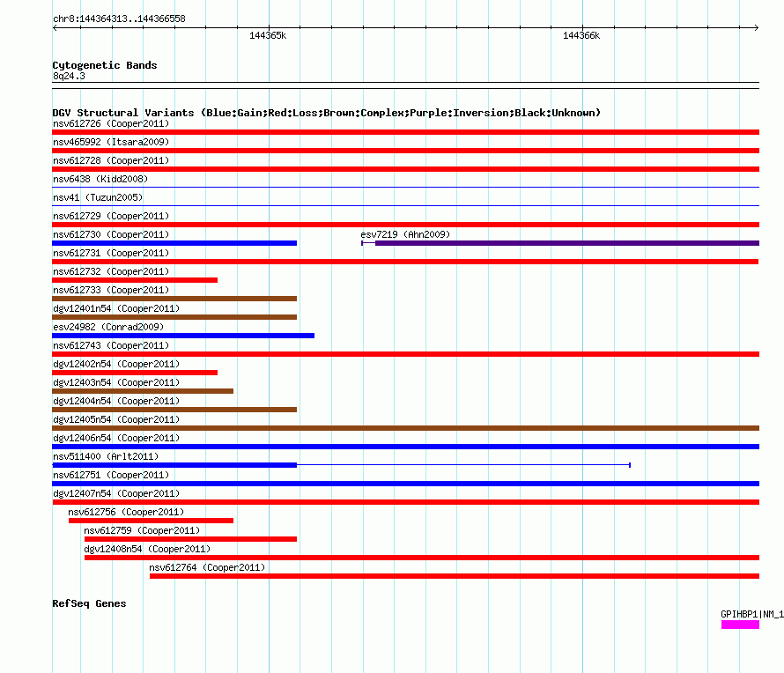
Task: Click the chr8:144364313..144366558 coordinate text
Action: pyautogui.click(x=119, y=18)
